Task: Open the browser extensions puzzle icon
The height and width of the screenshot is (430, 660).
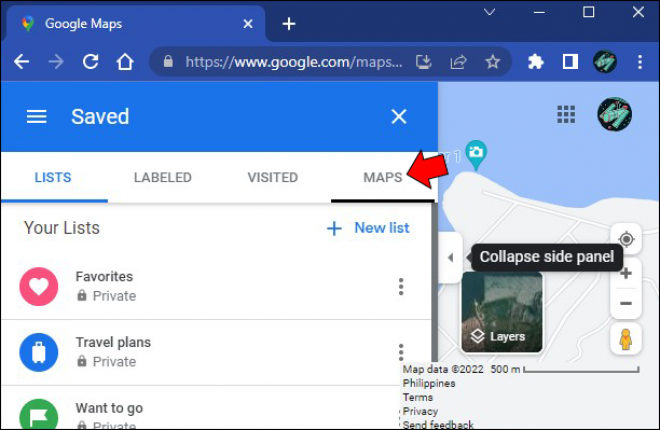Action: (536, 62)
